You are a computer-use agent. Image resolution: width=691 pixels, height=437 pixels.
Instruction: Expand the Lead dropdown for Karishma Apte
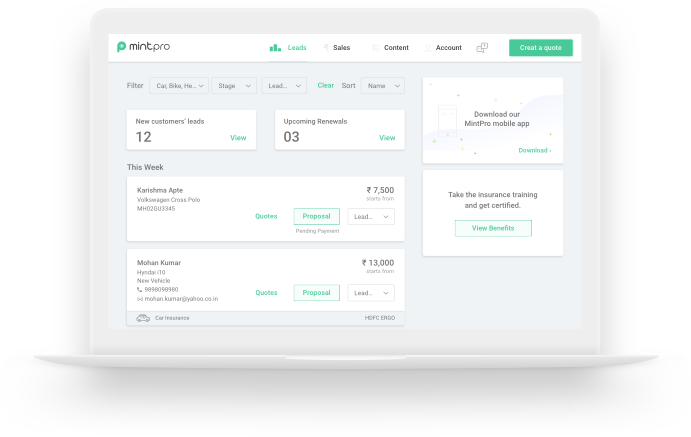[x=371, y=216]
